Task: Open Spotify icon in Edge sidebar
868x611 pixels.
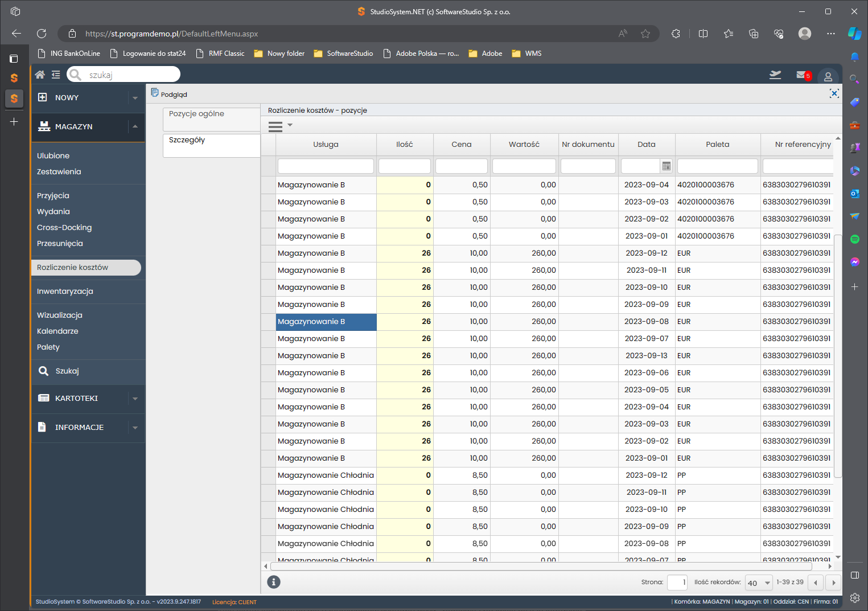Action: point(855,239)
